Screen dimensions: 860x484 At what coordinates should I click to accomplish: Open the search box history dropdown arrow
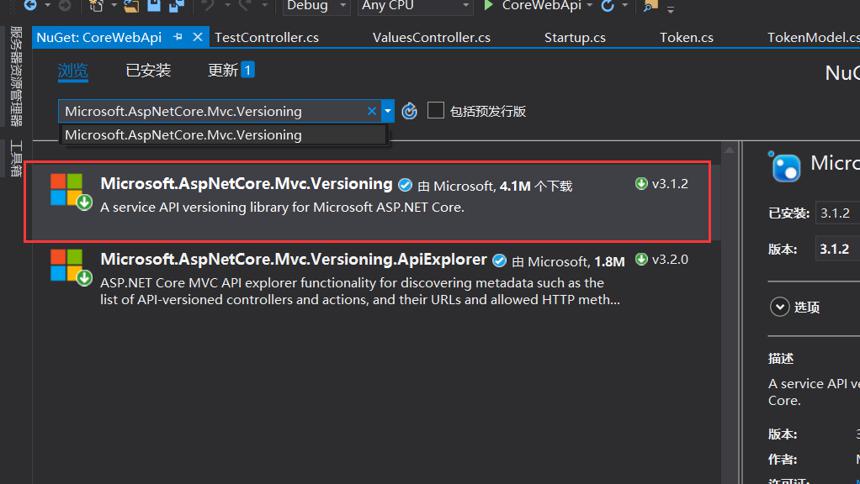click(388, 111)
